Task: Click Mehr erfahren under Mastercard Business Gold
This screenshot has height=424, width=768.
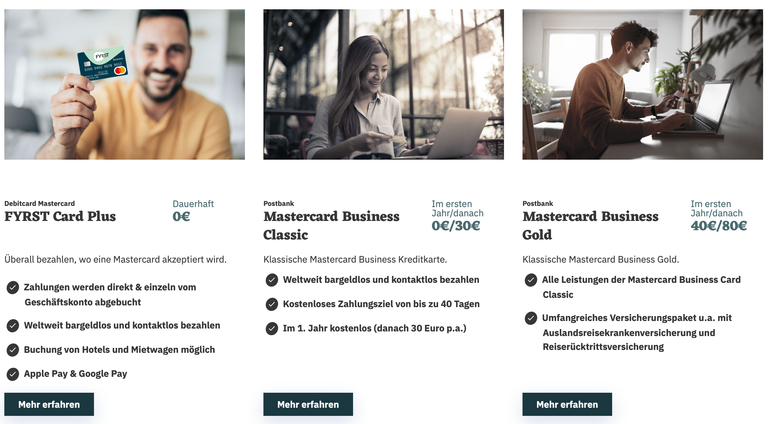Action: pos(567,404)
